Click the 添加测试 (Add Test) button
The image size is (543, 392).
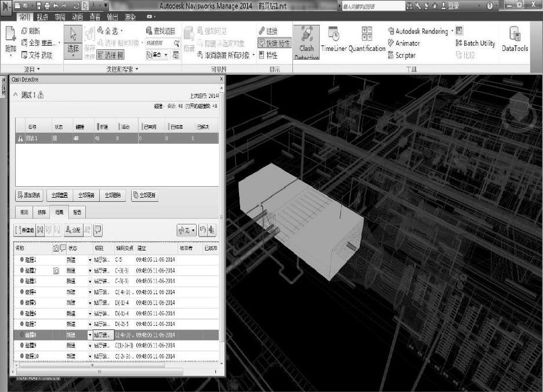tap(29, 195)
